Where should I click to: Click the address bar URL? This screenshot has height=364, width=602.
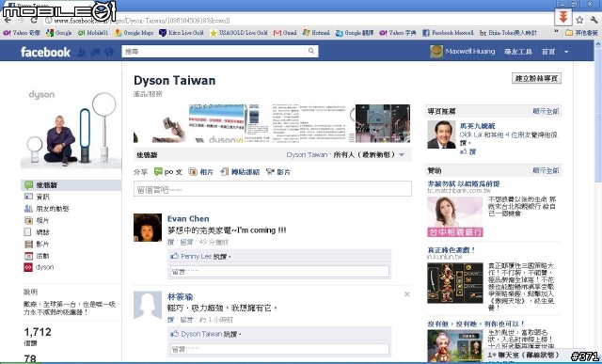pos(142,21)
